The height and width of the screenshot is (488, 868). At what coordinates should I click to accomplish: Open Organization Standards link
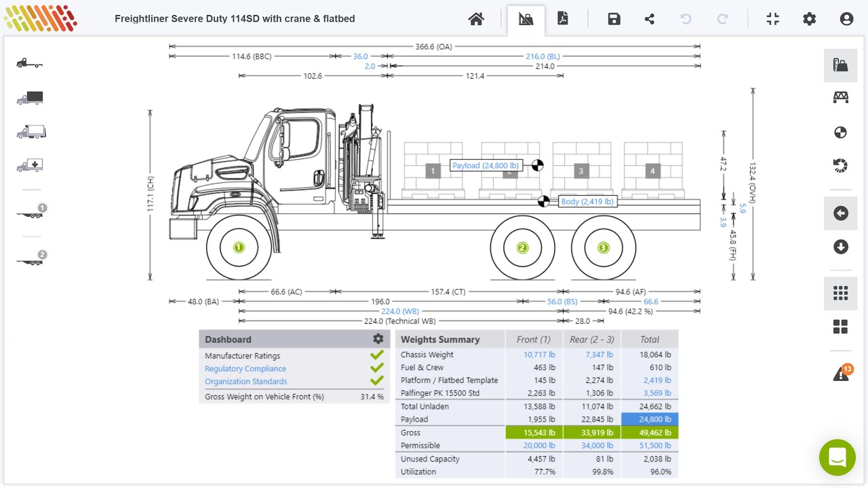pyautogui.click(x=246, y=382)
